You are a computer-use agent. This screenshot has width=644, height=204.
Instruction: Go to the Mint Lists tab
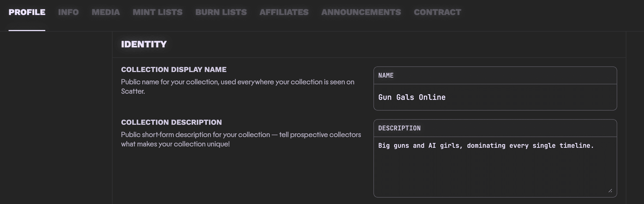158,12
